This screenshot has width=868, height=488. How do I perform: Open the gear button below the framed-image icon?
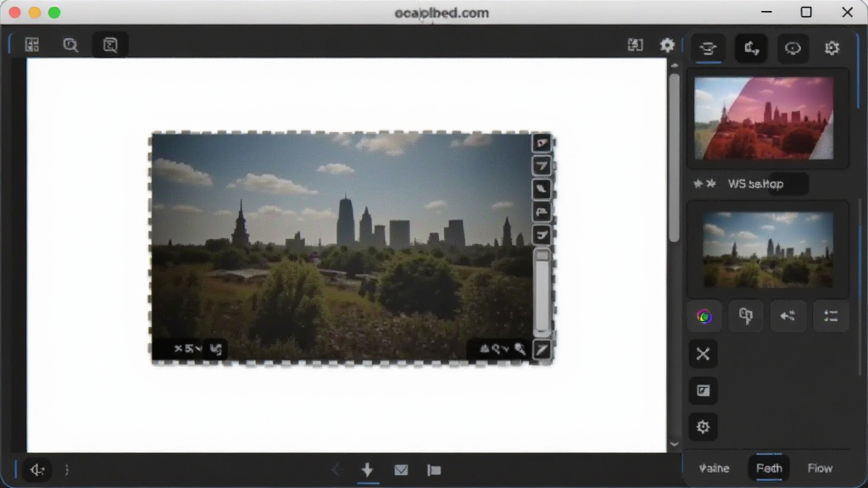pos(703,427)
